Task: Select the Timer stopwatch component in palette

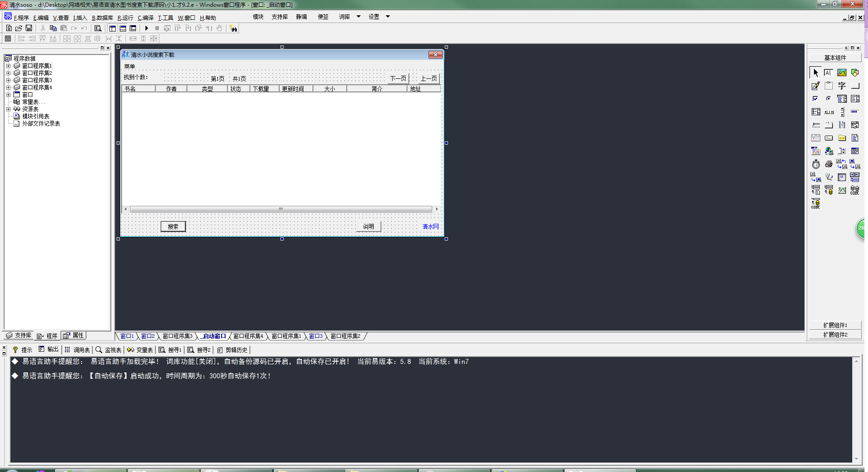Action: (816, 164)
